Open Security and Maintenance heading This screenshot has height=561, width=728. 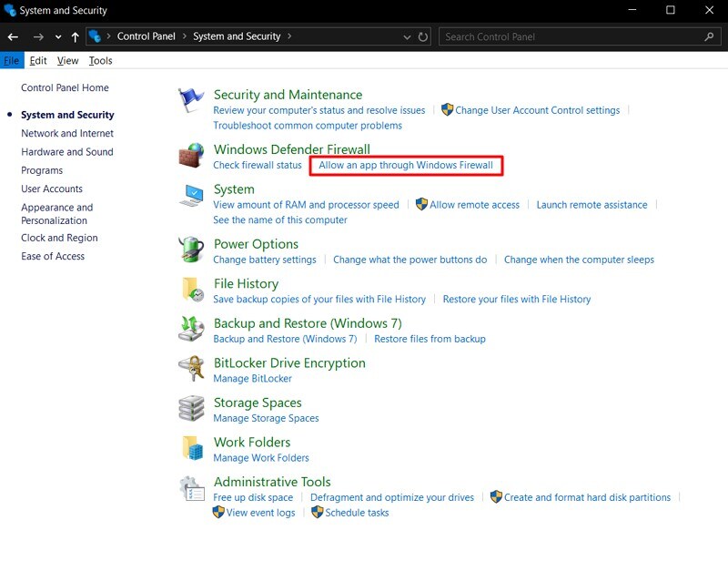[288, 95]
